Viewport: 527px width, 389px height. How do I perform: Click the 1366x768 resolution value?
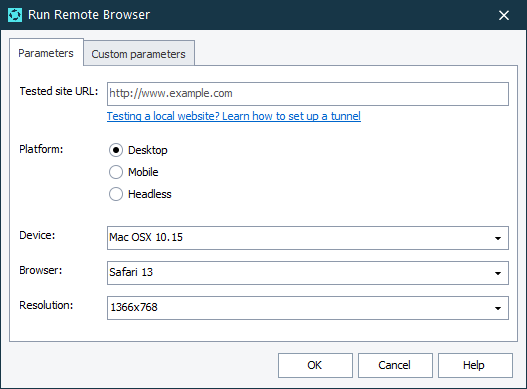coord(134,307)
